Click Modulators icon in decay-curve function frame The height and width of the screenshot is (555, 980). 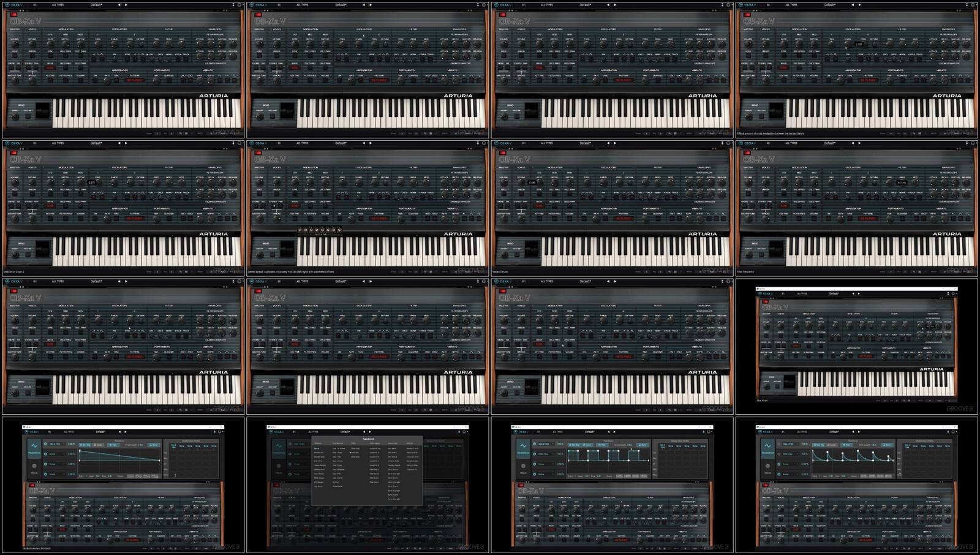pyautogui.click(x=768, y=448)
